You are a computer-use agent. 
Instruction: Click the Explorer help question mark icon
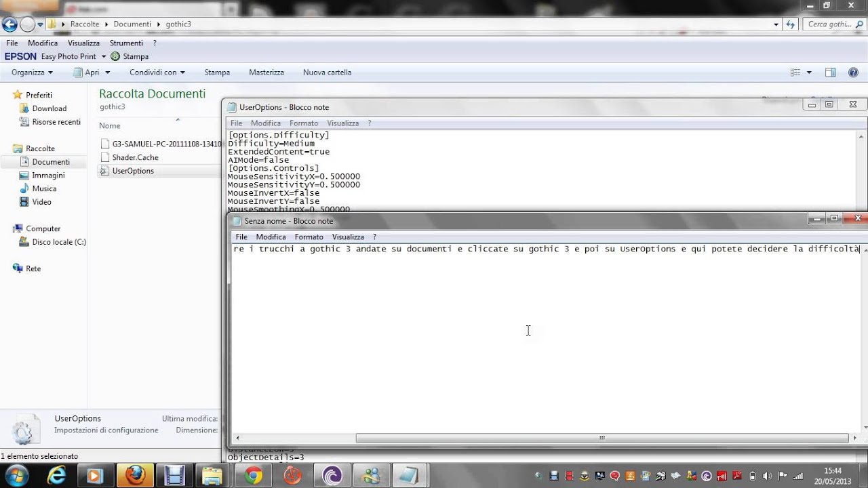(x=854, y=73)
